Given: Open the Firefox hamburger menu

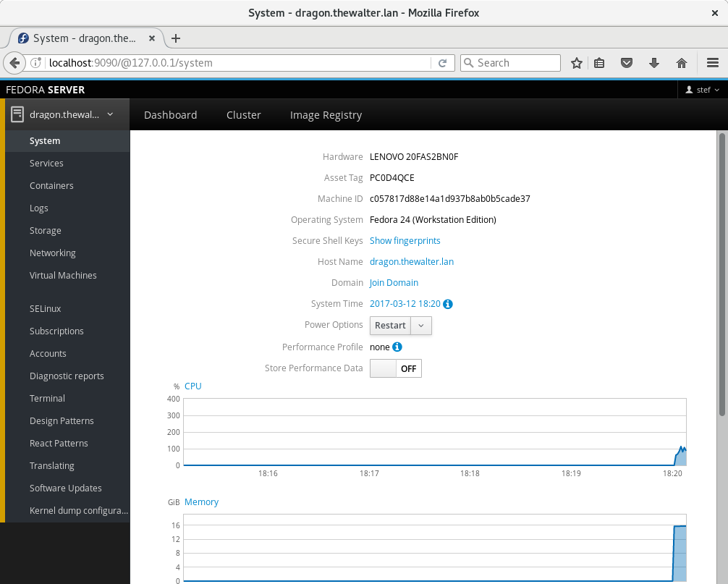Looking at the screenshot, I should (712, 63).
